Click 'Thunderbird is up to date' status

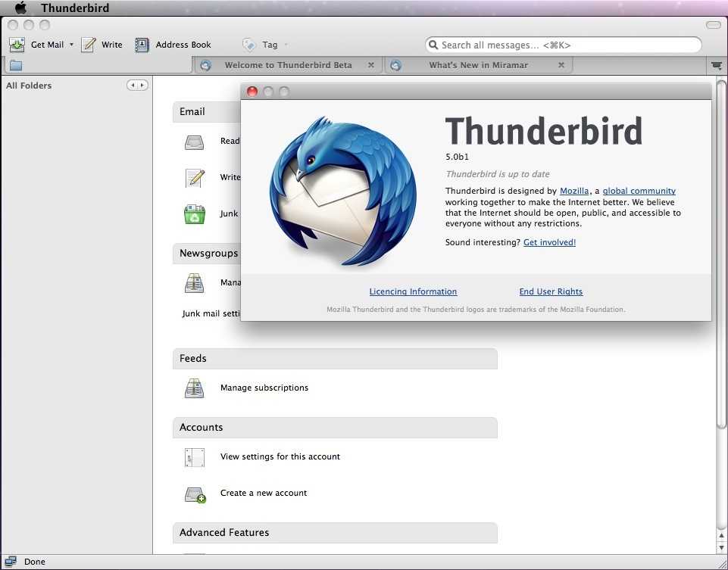[x=497, y=174]
